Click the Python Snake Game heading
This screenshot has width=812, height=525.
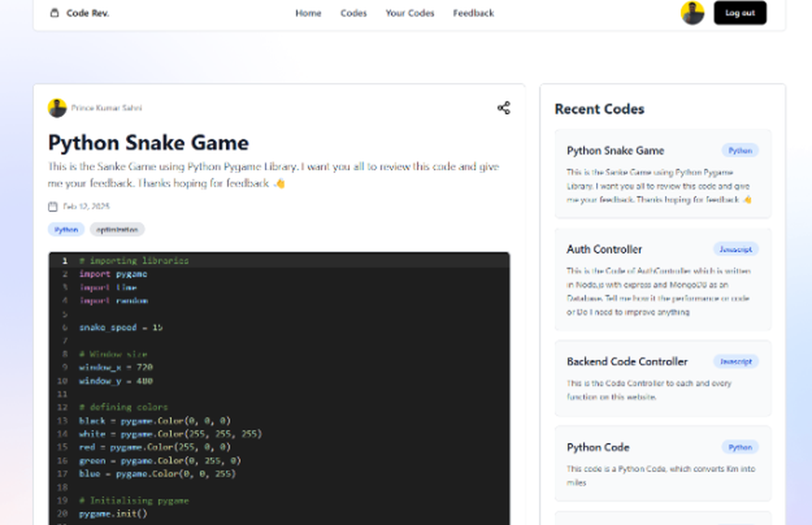point(149,142)
